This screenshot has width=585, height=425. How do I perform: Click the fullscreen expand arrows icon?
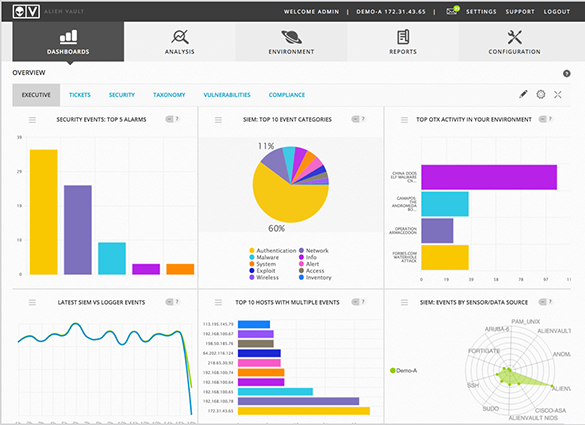[x=558, y=94]
